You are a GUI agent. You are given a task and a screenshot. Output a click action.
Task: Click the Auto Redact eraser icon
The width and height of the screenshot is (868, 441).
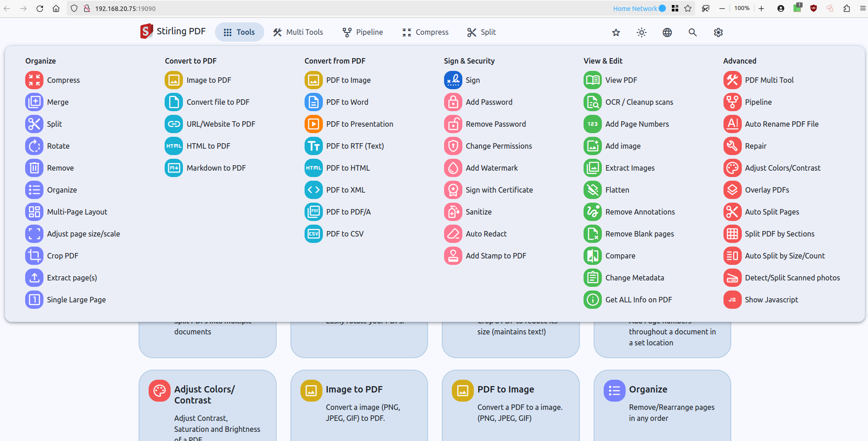(453, 234)
